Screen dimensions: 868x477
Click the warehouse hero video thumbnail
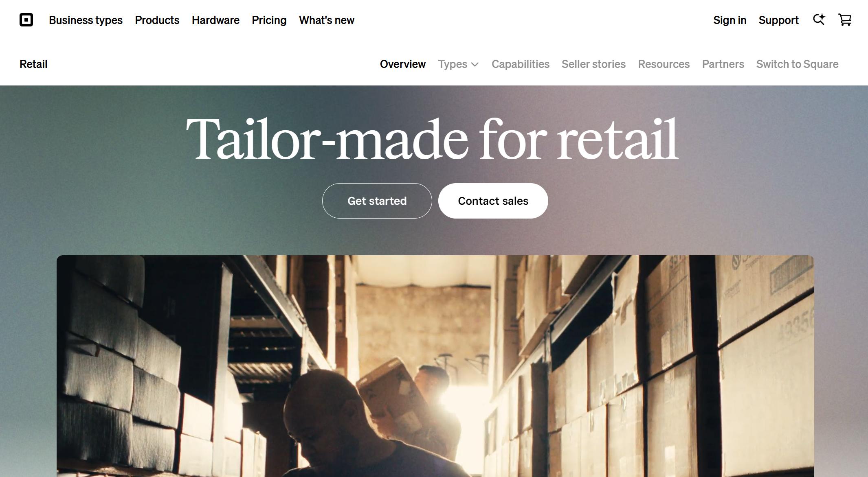click(435, 366)
